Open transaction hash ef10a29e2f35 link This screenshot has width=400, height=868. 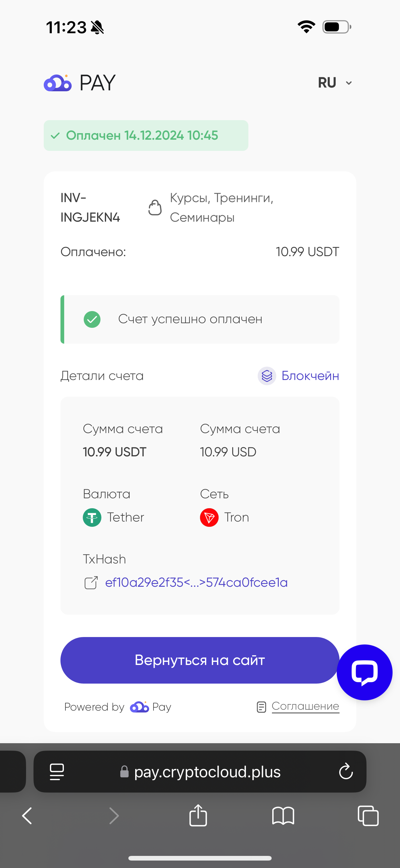(196, 583)
